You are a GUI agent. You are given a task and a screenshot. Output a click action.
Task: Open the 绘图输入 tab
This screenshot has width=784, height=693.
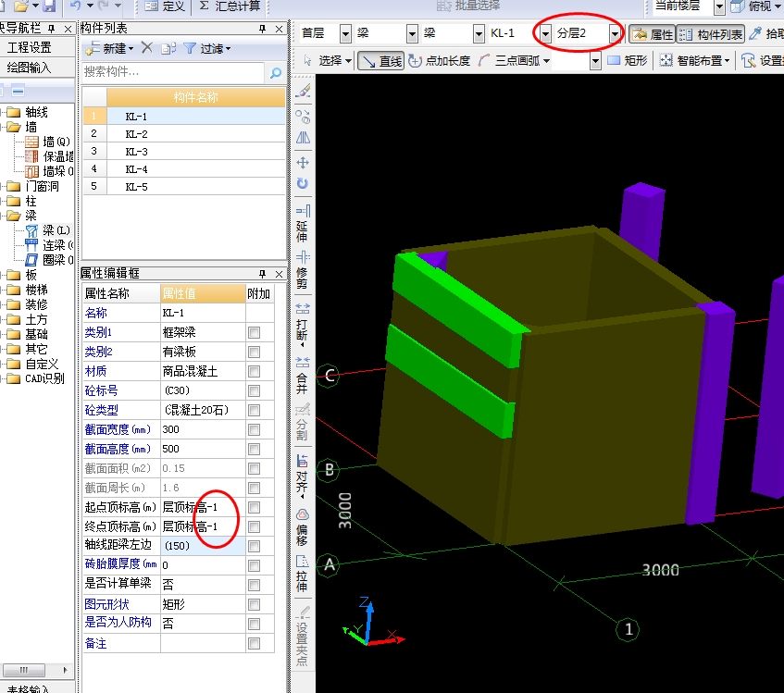coord(29,68)
